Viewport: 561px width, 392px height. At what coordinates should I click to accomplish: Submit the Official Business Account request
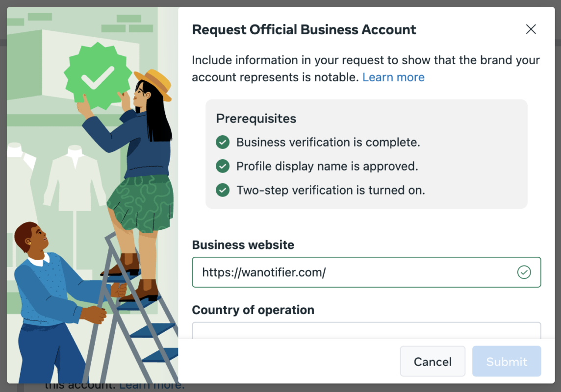point(507,362)
